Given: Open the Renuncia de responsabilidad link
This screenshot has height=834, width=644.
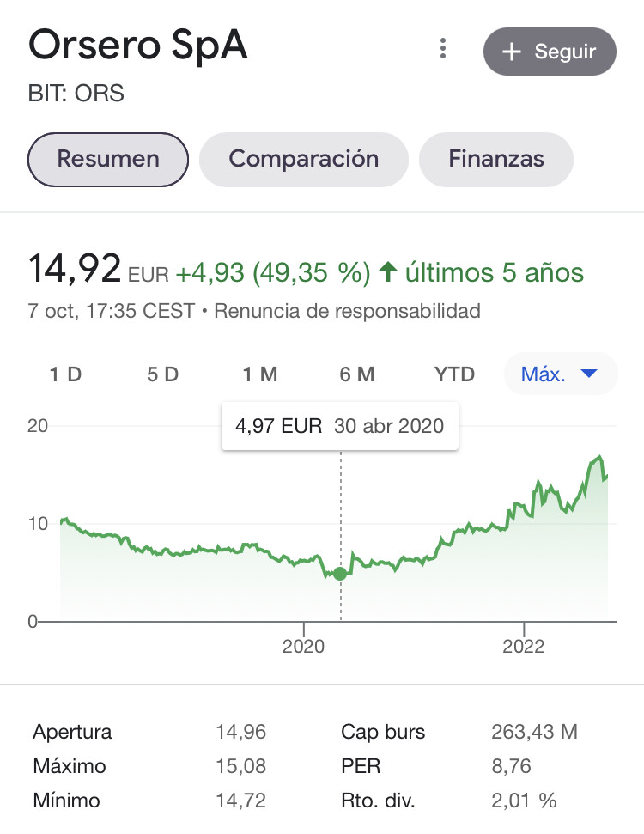Looking at the screenshot, I should [347, 310].
